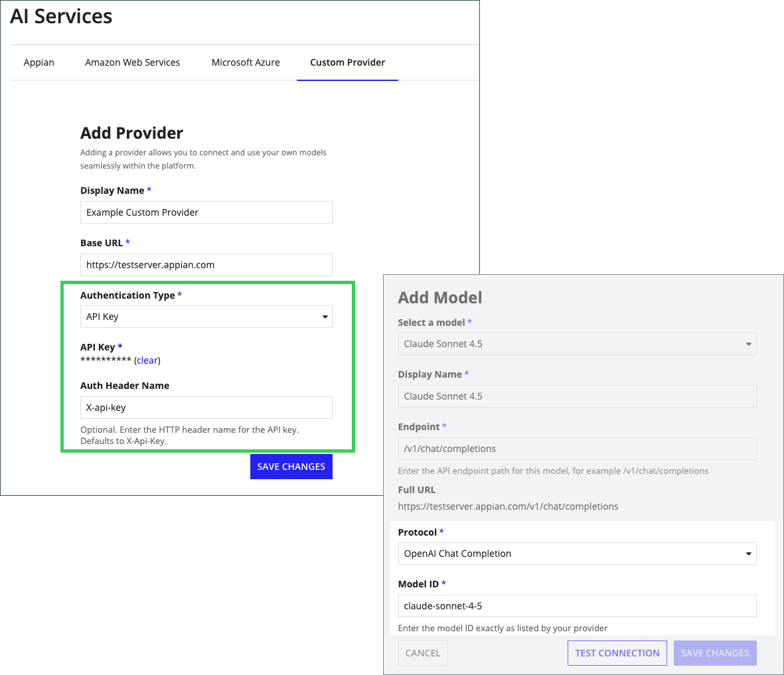Open the Amazon Web Services tab
The image size is (784, 675).
click(133, 62)
